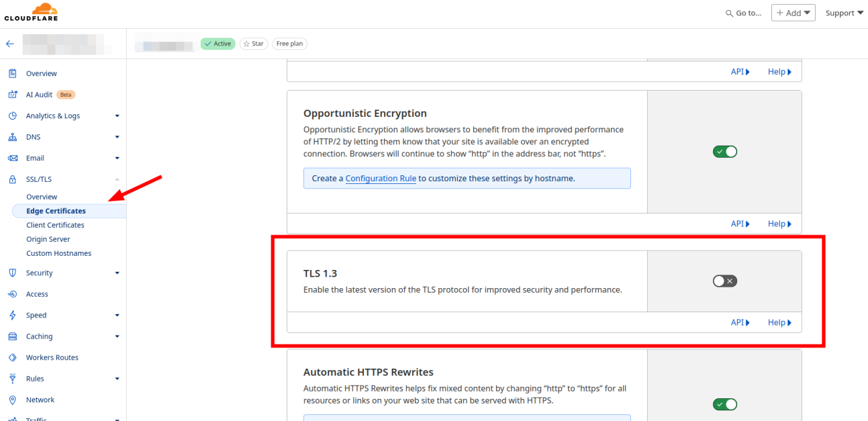Click the DNS network icon

12,137
